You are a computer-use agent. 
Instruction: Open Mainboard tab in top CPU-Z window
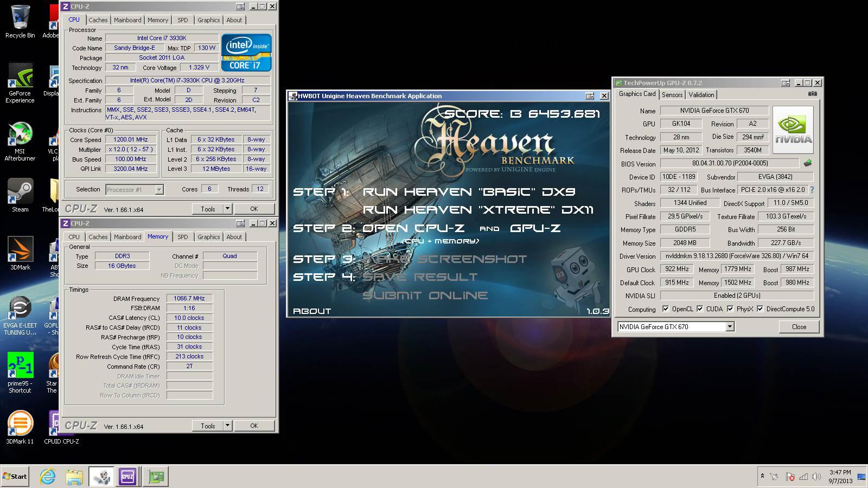(127, 20)
